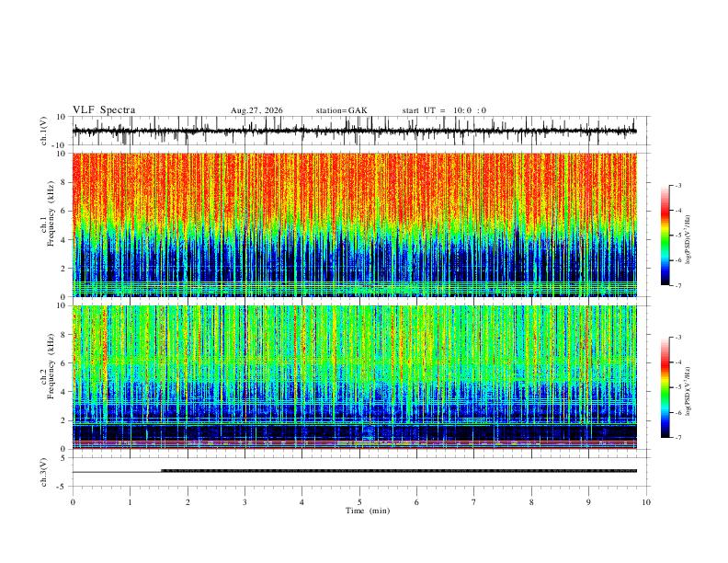This screenshot has height=563, width=728.
Task: Click the "station=GAK" header label
Action: coord(341,110)
